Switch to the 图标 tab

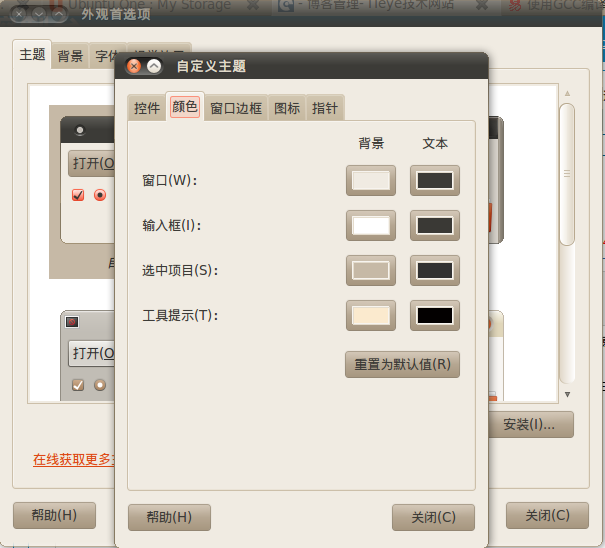click(287, 108)
